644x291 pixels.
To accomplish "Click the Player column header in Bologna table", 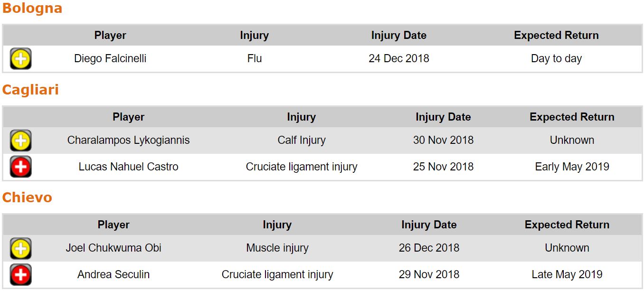I will click(110, 36).
